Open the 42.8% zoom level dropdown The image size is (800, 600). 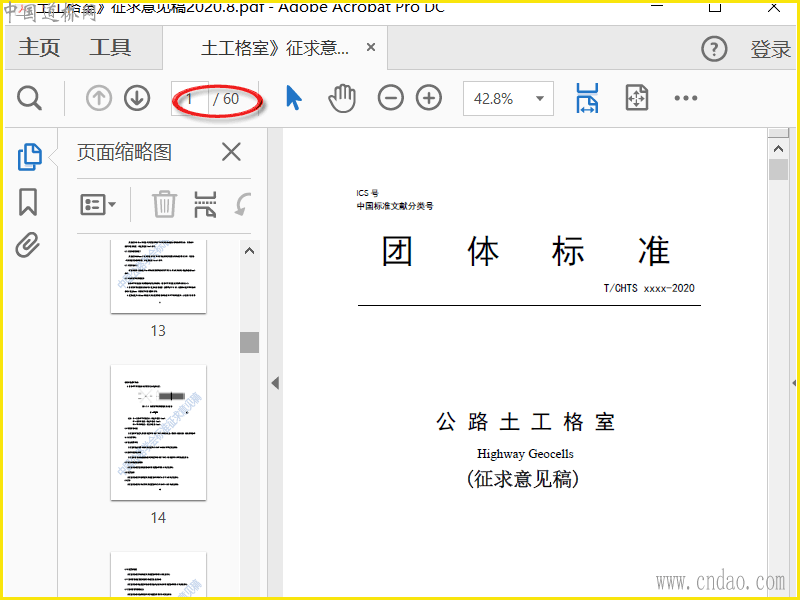coord(508,98)
